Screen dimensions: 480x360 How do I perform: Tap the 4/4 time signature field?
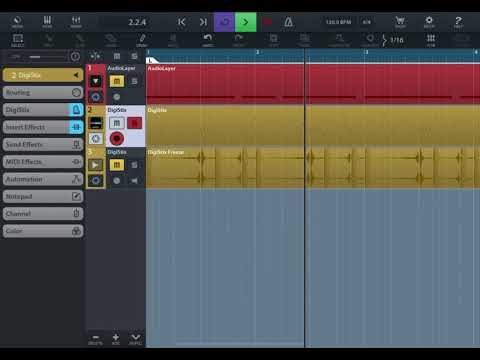367,22
